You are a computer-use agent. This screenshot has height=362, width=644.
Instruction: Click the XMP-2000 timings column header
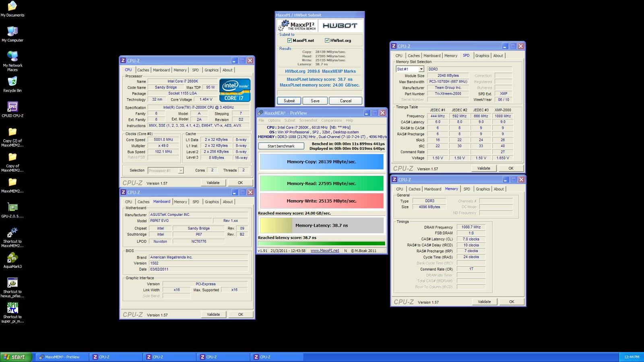pyautogui.click(x=503, y=110)
